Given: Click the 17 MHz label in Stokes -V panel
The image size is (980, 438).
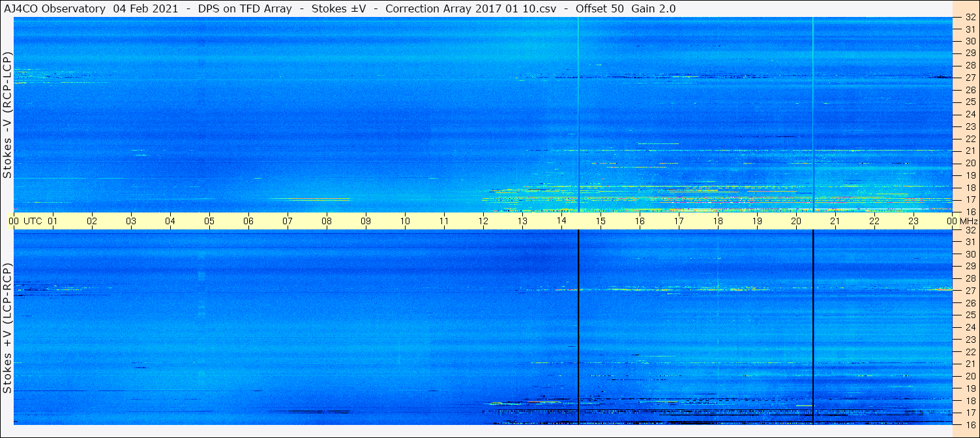Looking at the screenshot, I should (x=970, y=199).
